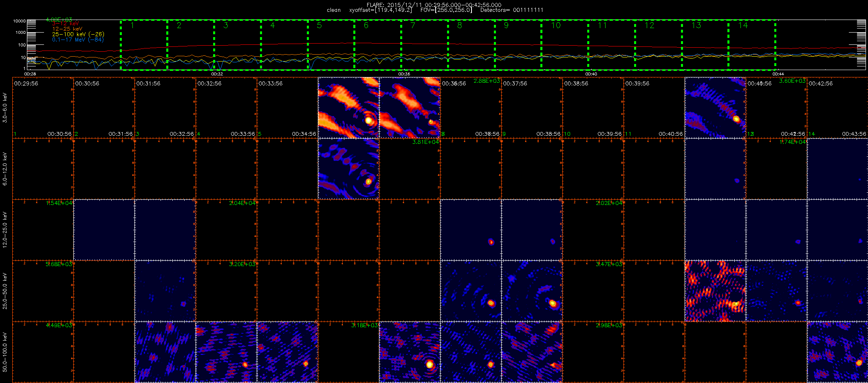Select interval 13 in the light curve
Viewport: 868px width, 383px height.
(x=705, y=45)
